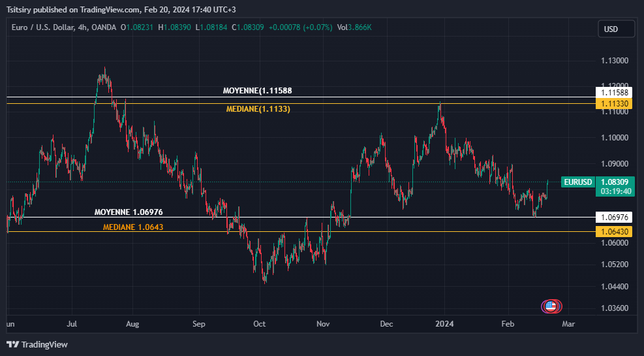Click the 1.05200 price scale value
The width and height of the screenshot is (644, 356).
click(x=615, y=265)
